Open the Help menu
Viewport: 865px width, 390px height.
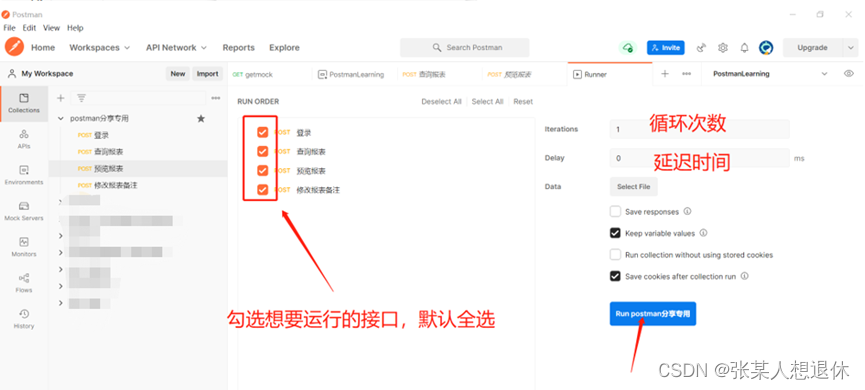[x=75, y=28]
